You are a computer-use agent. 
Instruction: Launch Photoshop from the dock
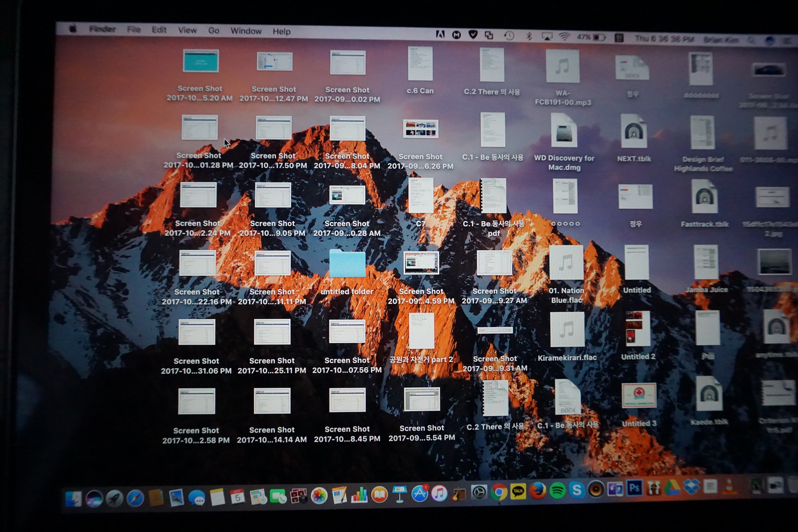[x=634, y=488]
